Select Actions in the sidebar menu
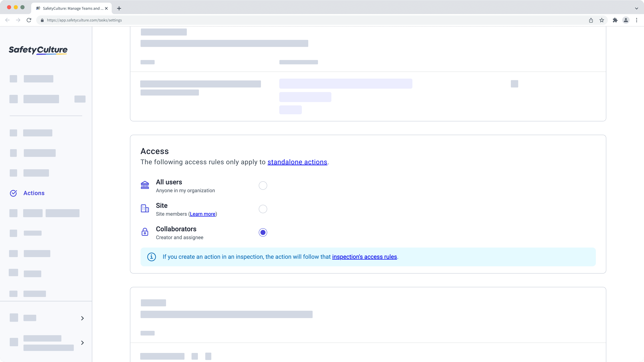The width and height of the screenshot is (644, 362). [x=34, y=193]
